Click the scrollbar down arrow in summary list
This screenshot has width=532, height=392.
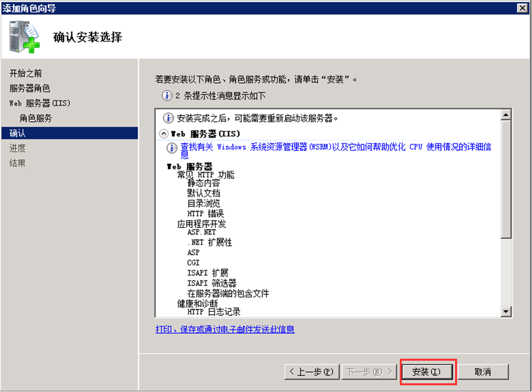click(x=505, y=311)
